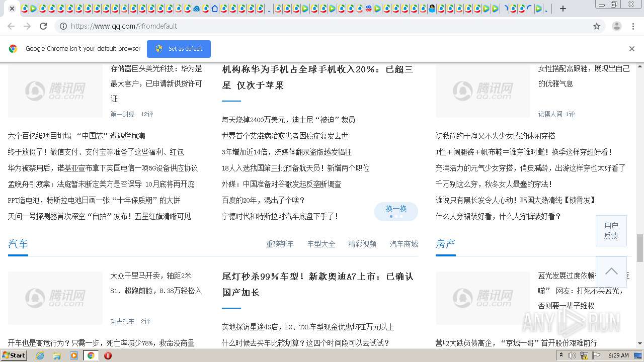This screenshot has height=362, width=644.
Task: Open 百度的20年 article
Action: point(263,200)
